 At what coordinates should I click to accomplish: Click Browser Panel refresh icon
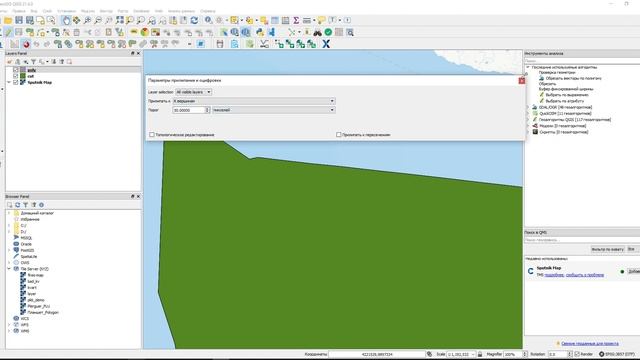[18, 205]
